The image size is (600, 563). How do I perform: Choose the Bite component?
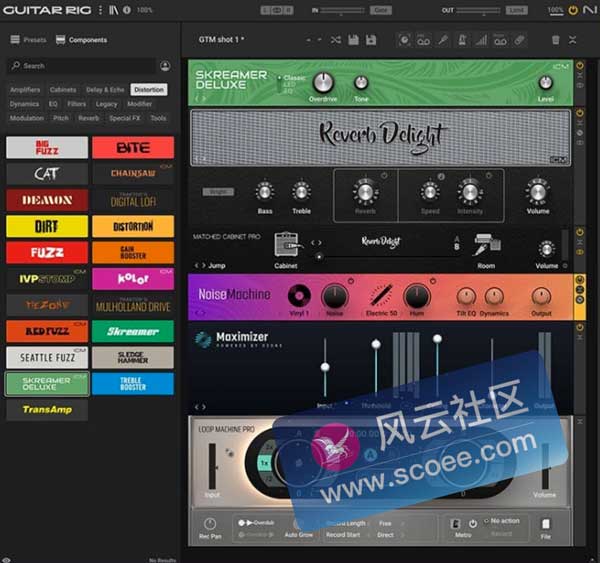pos(133,147)
